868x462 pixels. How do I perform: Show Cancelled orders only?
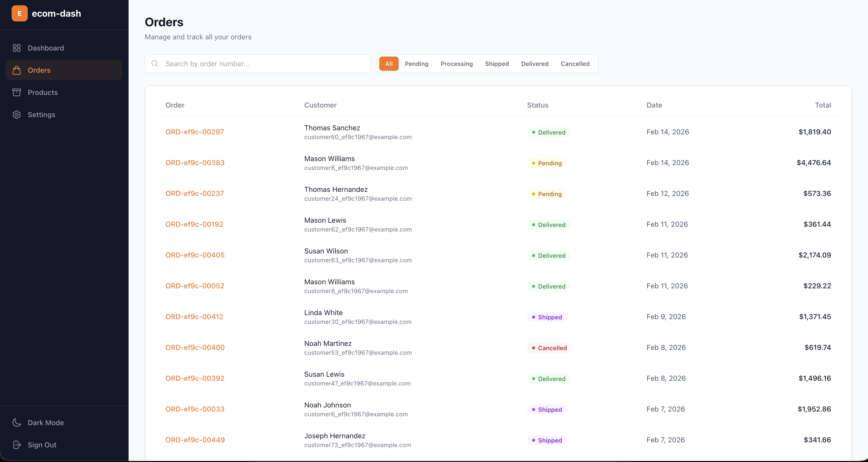click(x=575, y=64)
